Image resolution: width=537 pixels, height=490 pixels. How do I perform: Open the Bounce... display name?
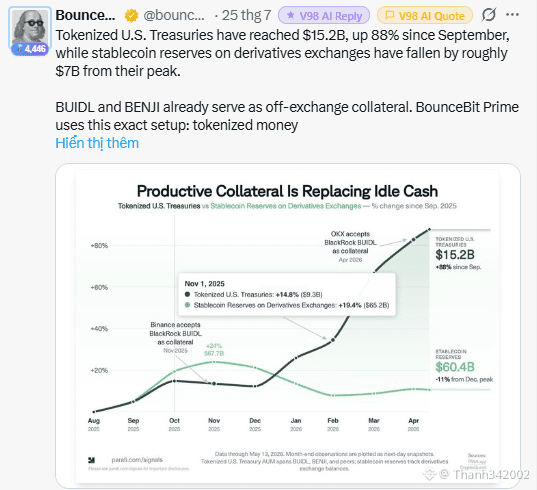pos(85,15)
